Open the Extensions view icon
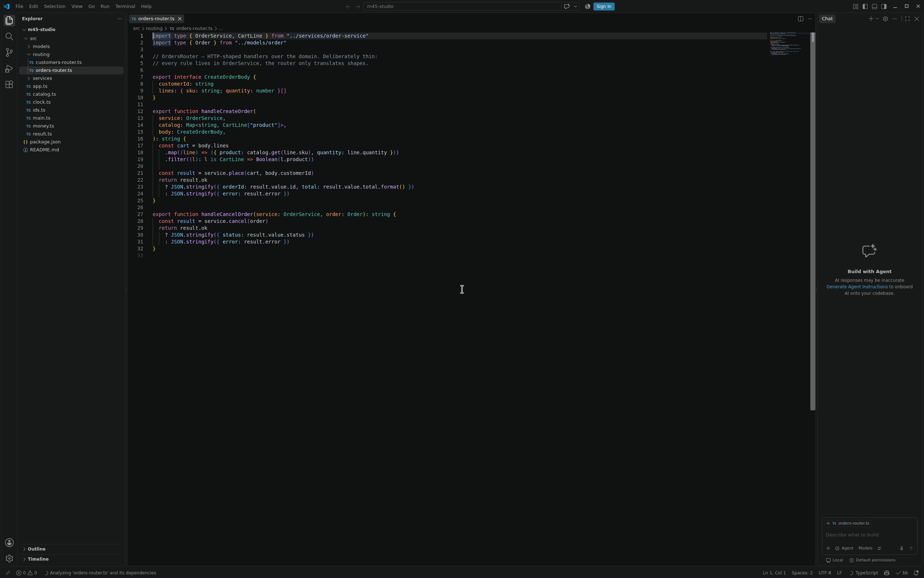Screen dimensions: 924x578 tap(9, 85)
